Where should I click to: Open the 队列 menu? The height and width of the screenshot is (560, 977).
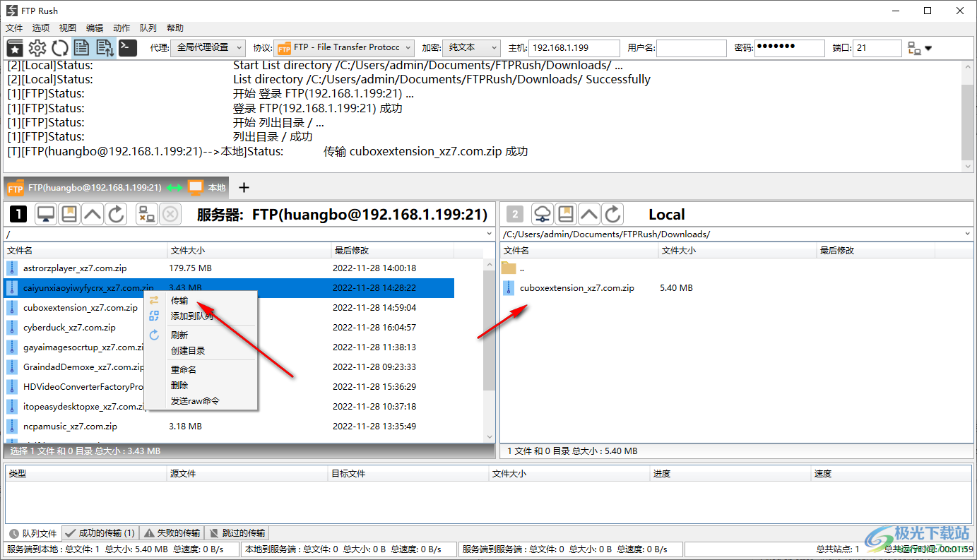coord(148,28)
